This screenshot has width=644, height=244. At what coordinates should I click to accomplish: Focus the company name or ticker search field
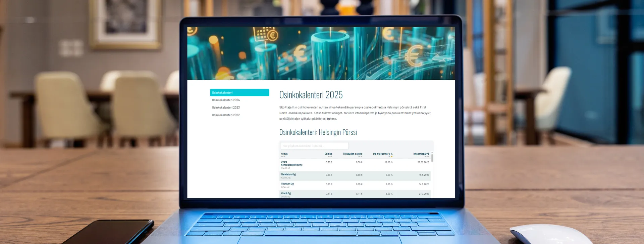click(314, 146)
